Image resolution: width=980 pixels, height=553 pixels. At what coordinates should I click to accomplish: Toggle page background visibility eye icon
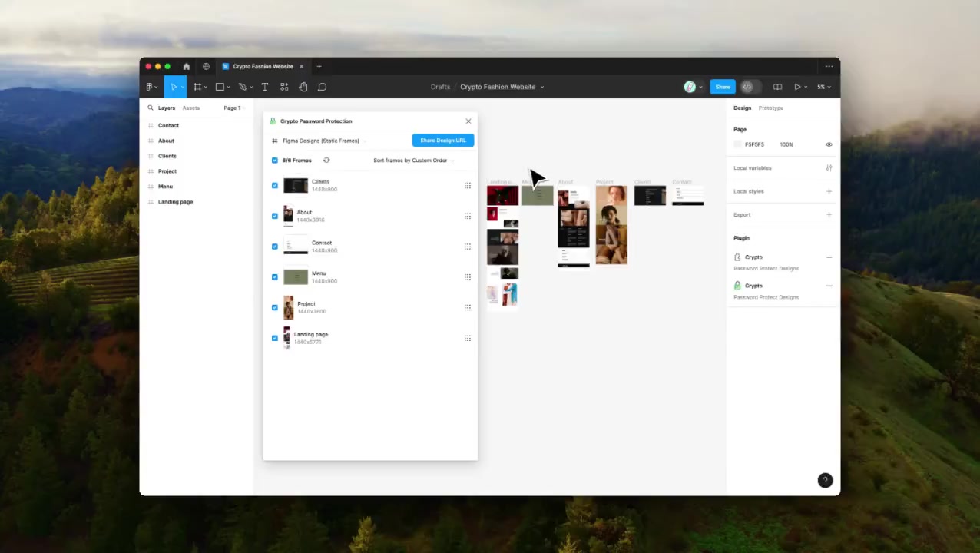(x=829, y=144)
